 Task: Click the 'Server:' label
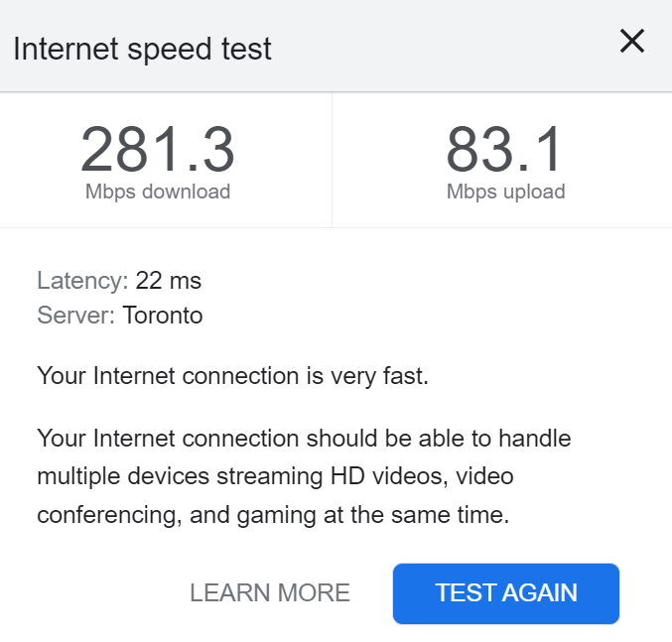(x=76, y=317)
